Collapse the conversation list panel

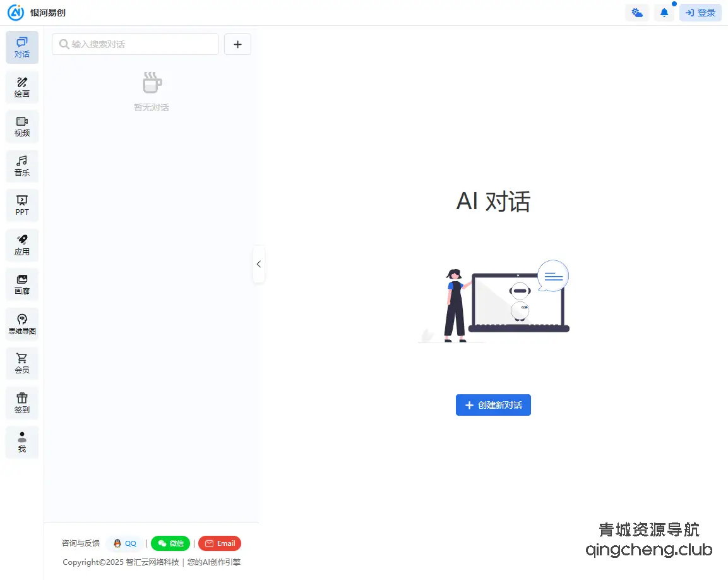pos(259,265)
